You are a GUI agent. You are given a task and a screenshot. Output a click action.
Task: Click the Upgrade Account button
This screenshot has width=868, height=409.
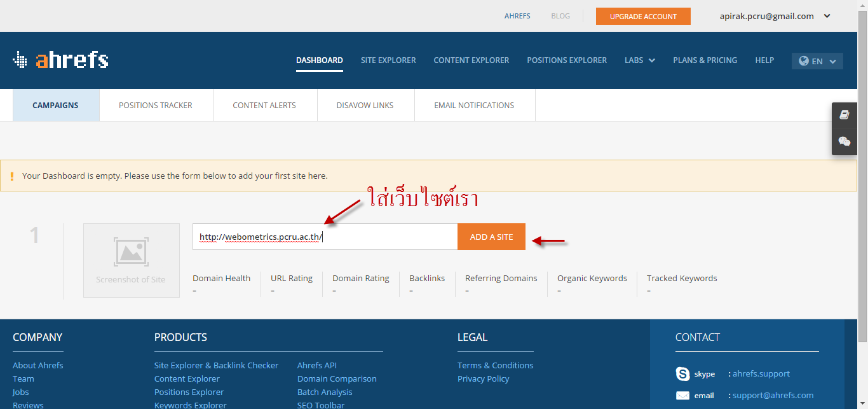click(643, 17)
